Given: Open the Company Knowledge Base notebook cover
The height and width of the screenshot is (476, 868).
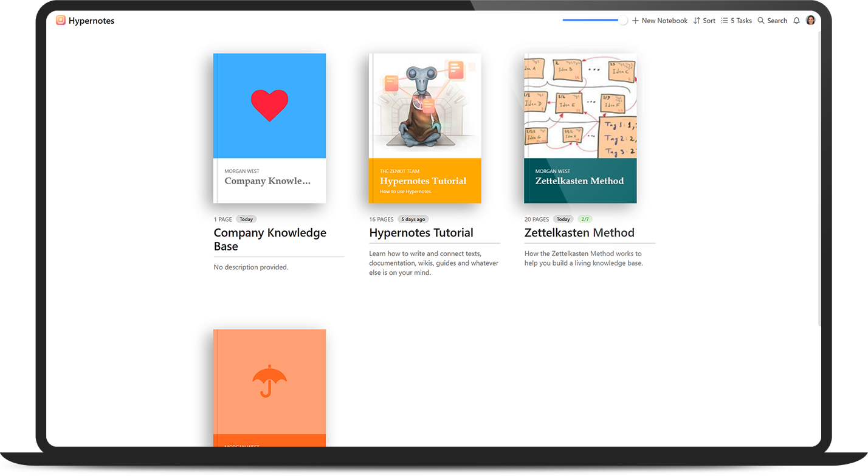Looking at the screenshot, I should coord(269,128).
